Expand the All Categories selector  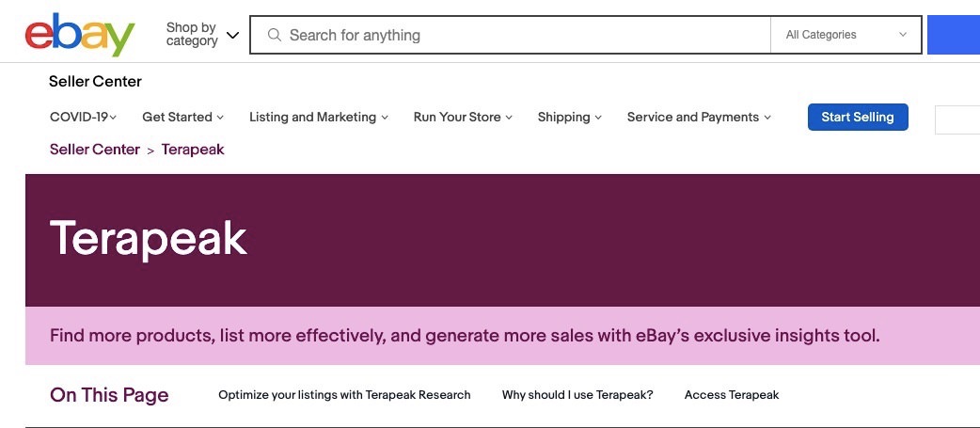point(846,35)
